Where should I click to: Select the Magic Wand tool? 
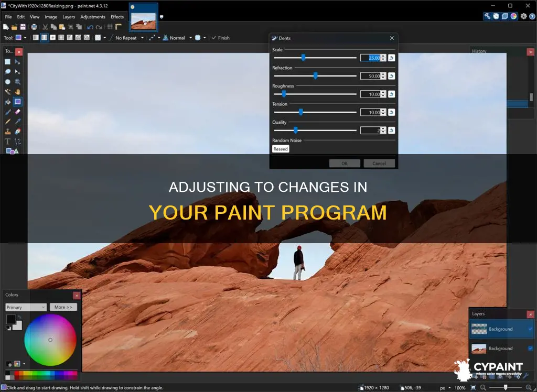(7, 92)
